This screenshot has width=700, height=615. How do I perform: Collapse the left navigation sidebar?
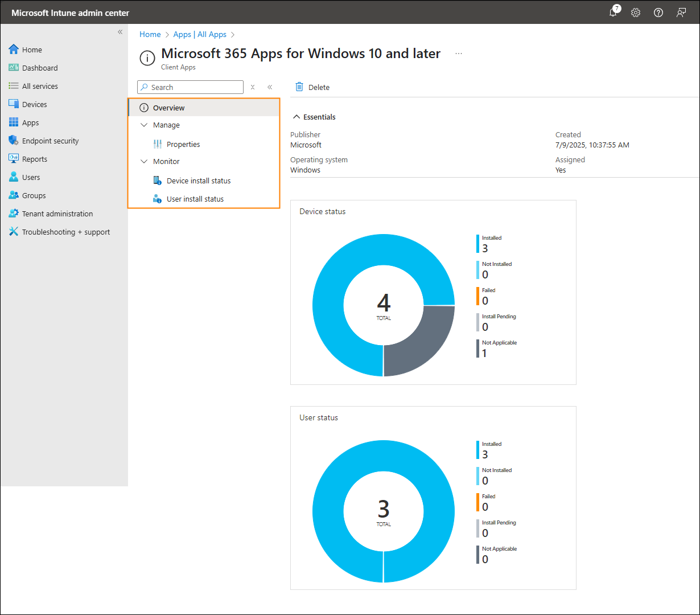coord(120,32)
